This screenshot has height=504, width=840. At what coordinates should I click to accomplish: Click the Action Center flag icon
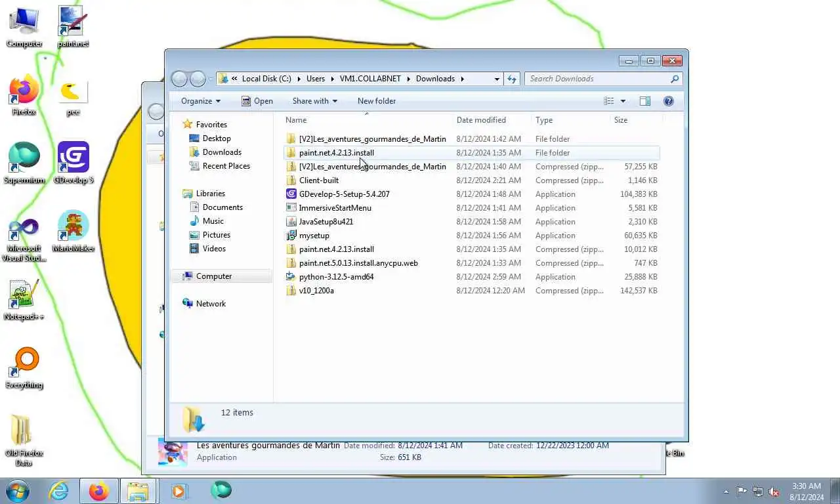pyautogui.click(x=742, y=492)
